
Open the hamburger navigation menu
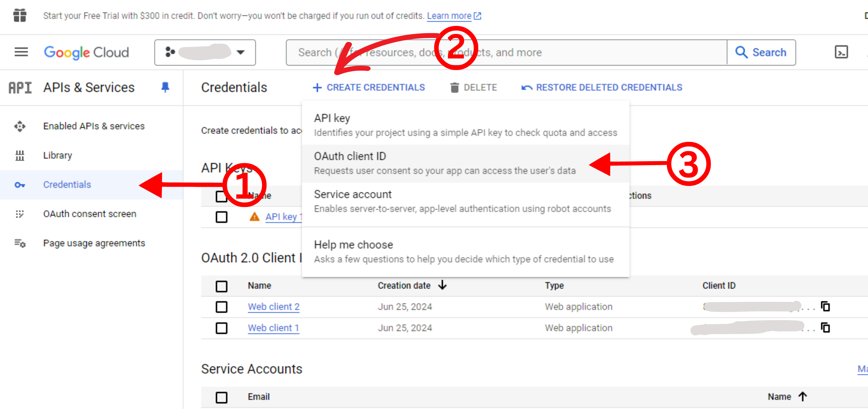pos(21,52)
